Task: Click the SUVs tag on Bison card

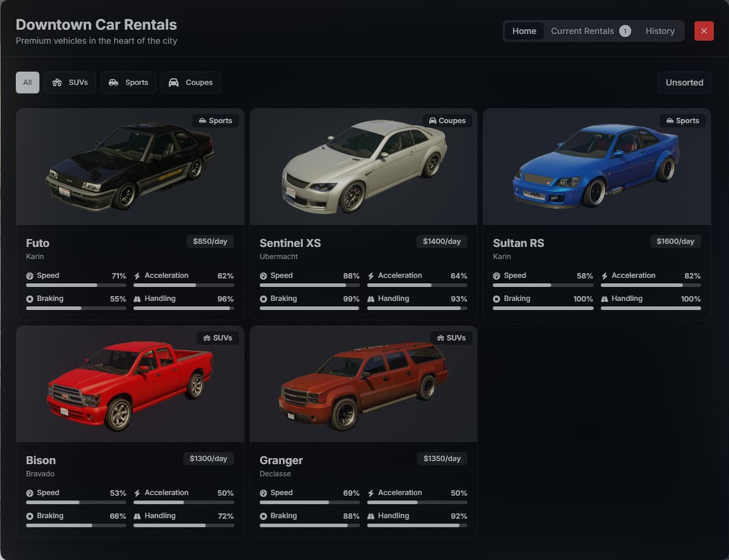Action: [218, 338]
